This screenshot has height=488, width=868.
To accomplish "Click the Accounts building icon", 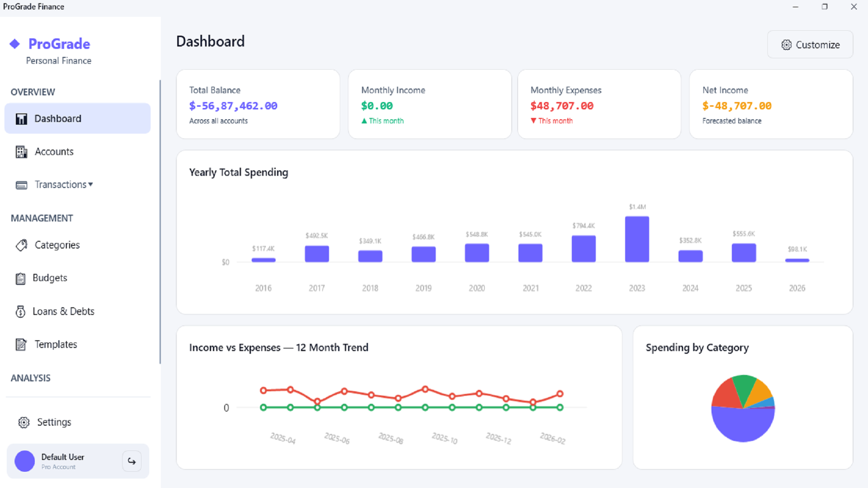I will click(21, 152).
